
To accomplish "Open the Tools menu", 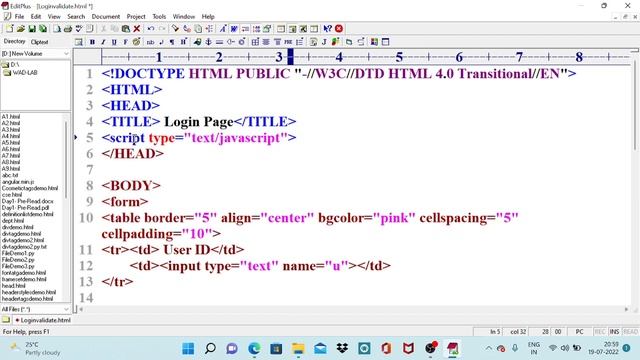I will pos(159,17).
